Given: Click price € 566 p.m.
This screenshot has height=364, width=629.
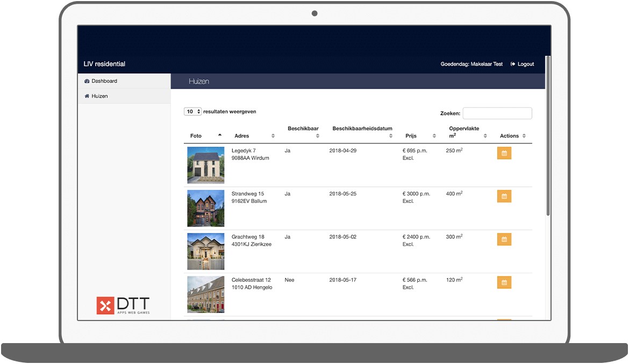Looking at the screenshot, I should click(415, 280).
